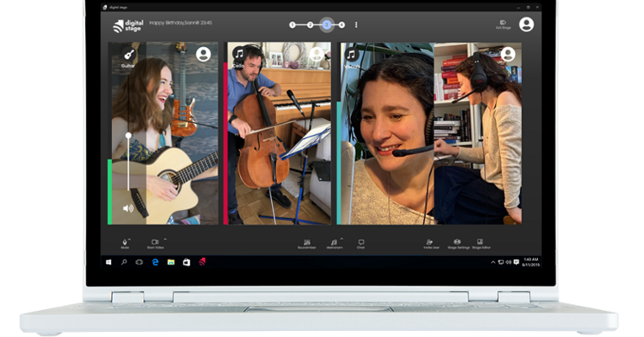Open the Microsoft Store taskbar icon

[186, 262]
